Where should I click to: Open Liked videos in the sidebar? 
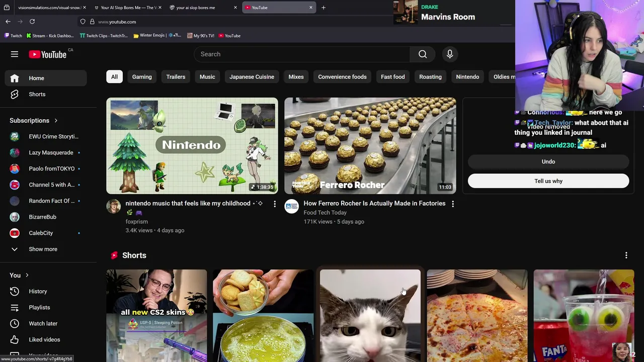click(46, 339)
